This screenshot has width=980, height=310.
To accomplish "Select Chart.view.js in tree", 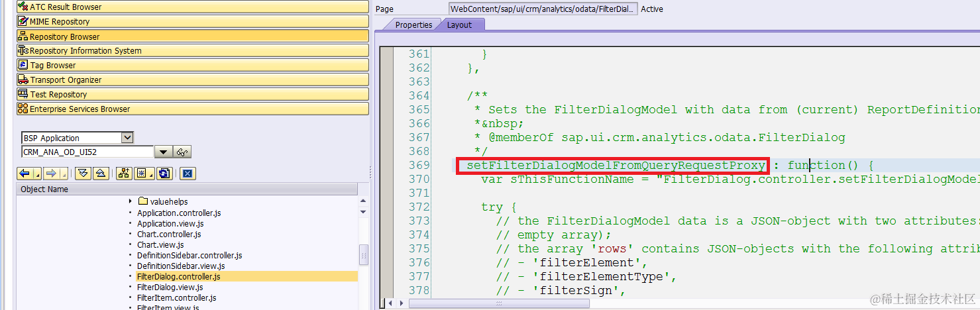I will point(160,244).
